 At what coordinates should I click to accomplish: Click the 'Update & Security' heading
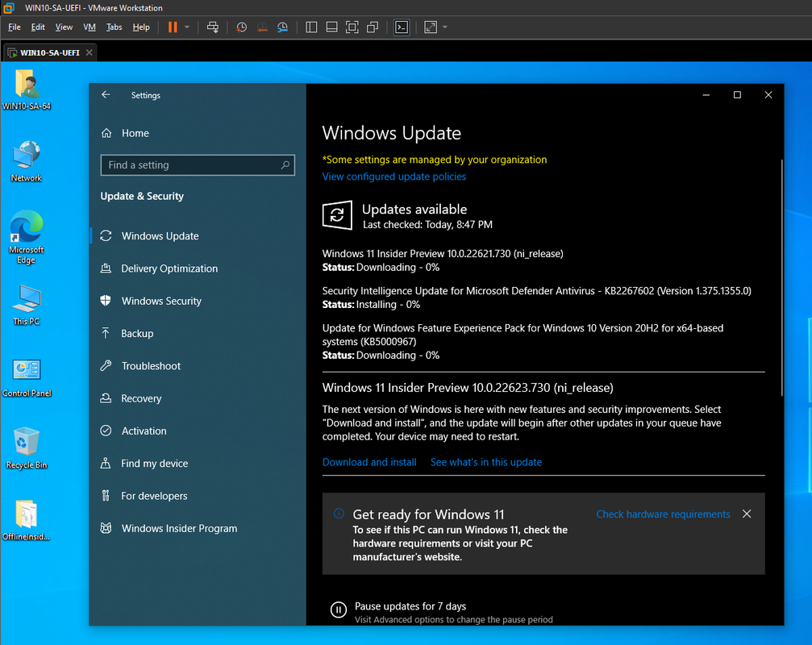point(142,196)
